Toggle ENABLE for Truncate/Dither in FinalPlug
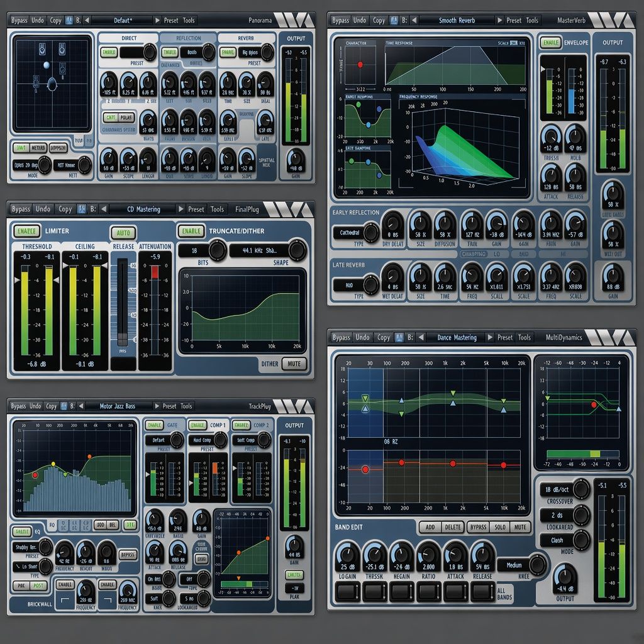644x644 pixels. (191, 231)
